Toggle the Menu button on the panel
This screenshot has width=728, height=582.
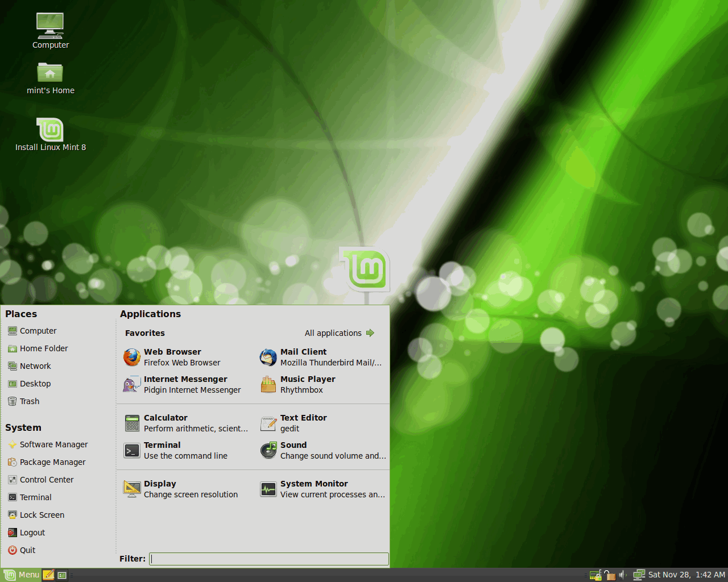[22, 575]
